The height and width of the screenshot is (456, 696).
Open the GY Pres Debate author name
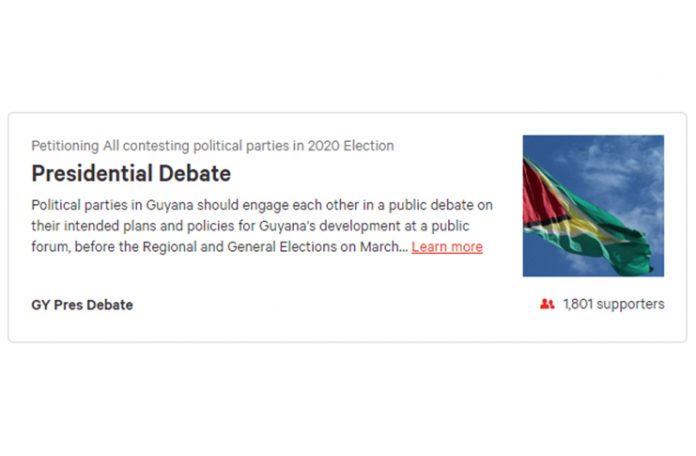tap(82, 305)
